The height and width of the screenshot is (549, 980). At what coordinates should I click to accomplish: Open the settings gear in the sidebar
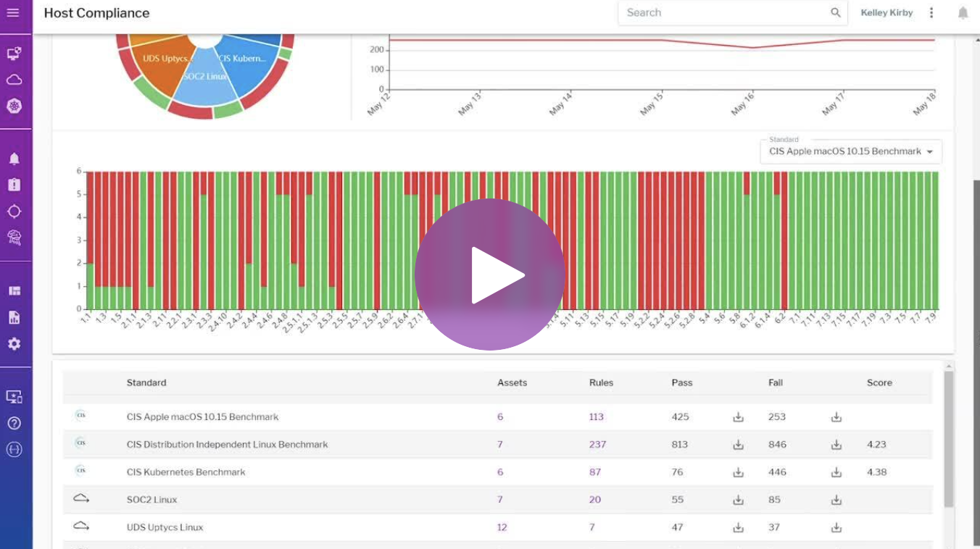(14, 343)
